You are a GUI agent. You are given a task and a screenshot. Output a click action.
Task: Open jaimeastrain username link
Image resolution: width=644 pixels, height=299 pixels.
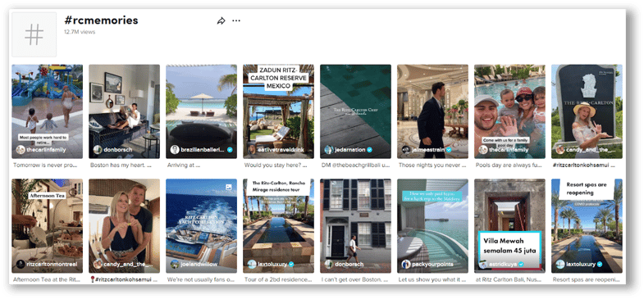[428, 150]
